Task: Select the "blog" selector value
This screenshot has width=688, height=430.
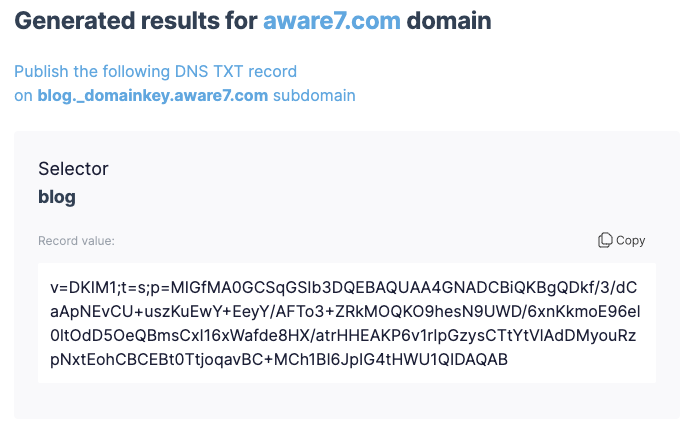Action: pyautogui.click(x=57, y=197)
